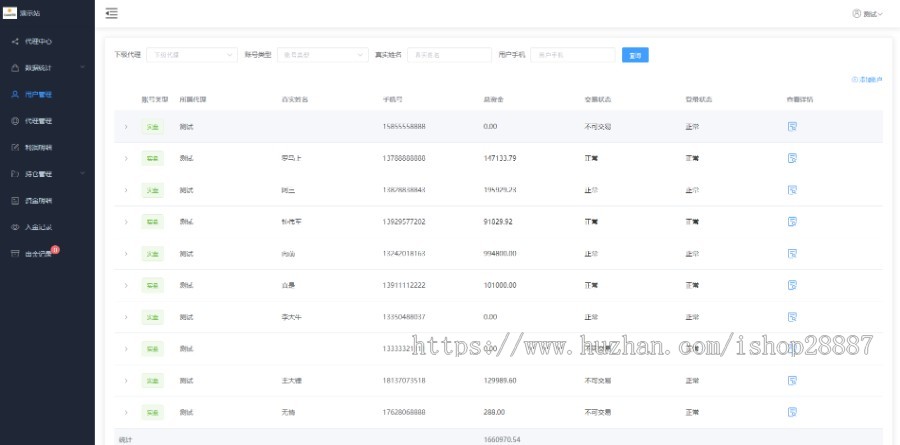Open details icon for phone 13242018163
This screenshot has height=445, width=900.
coord(792,253)
